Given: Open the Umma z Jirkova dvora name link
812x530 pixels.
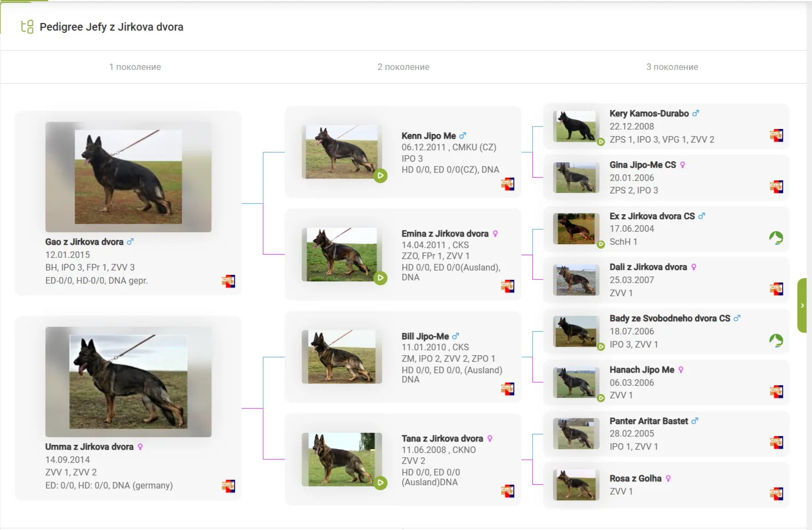Looking at the screenshot, I should [89, 447].
